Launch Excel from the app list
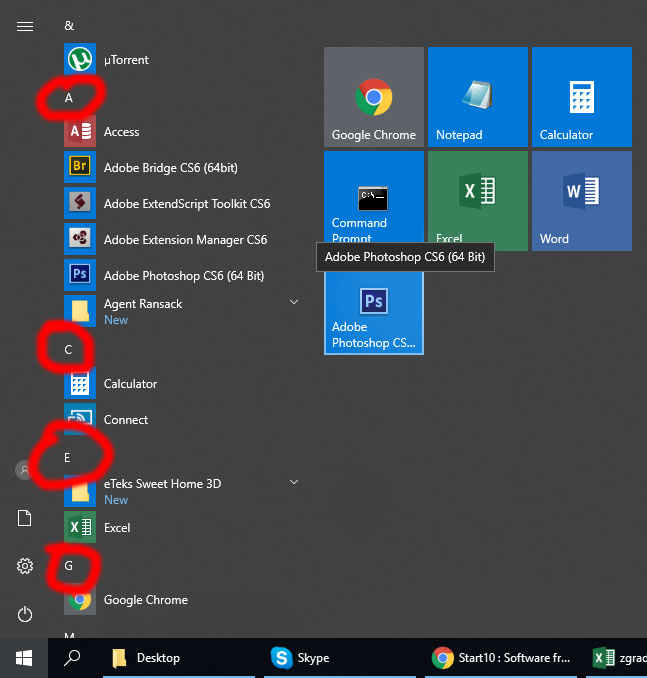 pyautogui.click(x=182, y=528)
